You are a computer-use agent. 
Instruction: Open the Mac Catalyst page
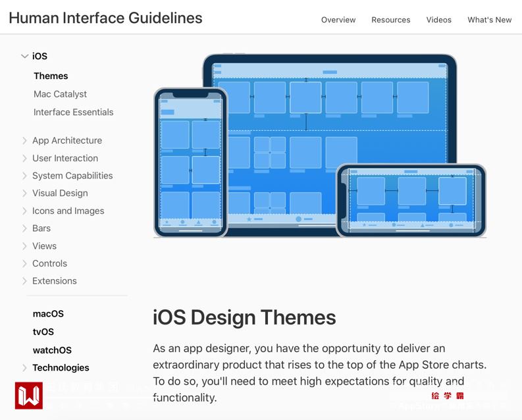click(61, 94)
